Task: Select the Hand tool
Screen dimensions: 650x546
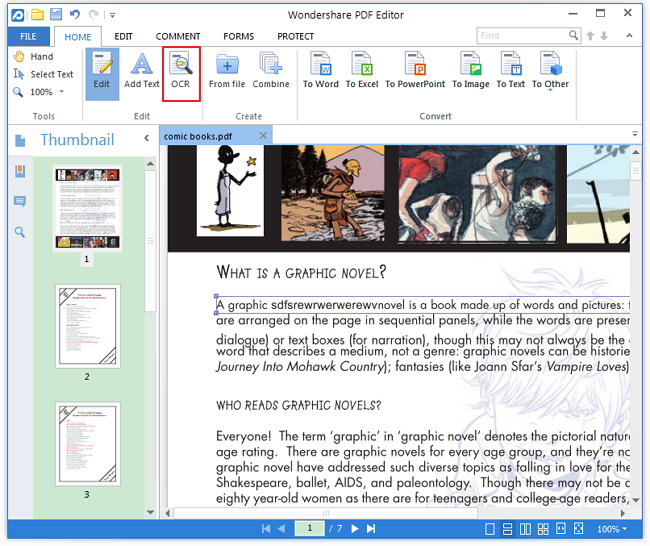Action: 34,56
